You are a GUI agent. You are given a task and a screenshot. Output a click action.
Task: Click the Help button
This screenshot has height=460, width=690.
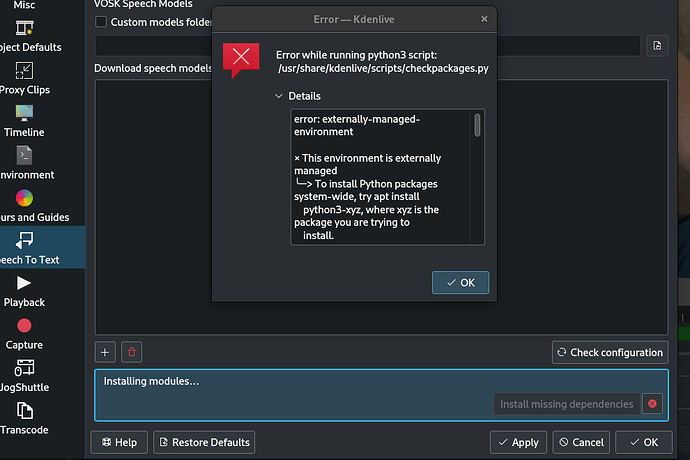(x=119, y=442)
